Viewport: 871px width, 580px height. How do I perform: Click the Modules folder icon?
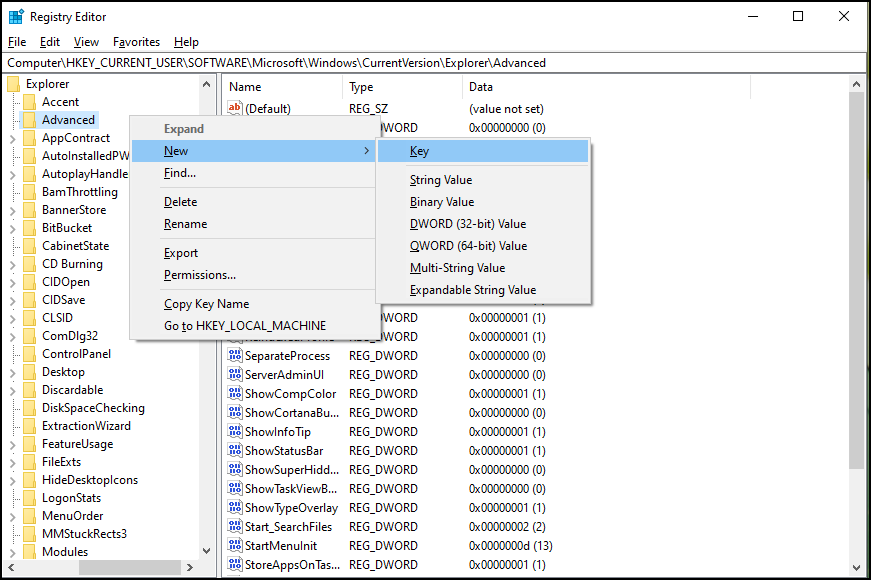pos(29,552)
